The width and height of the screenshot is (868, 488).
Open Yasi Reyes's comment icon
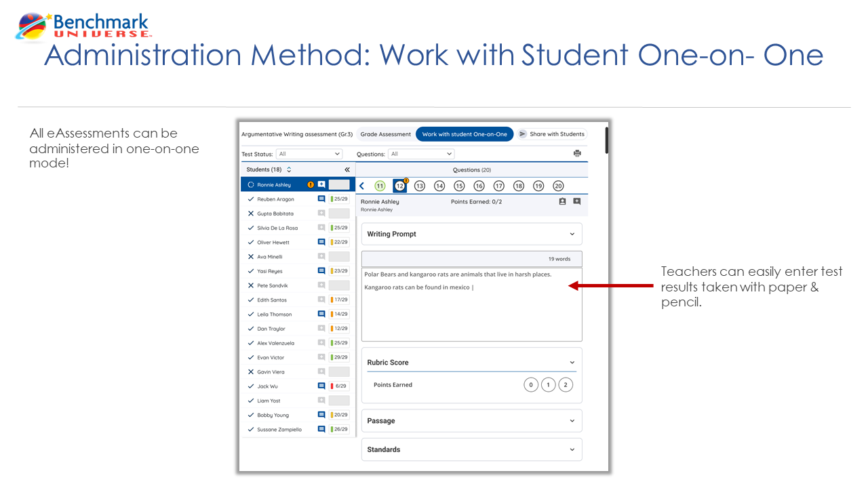[x=321, y=271]
